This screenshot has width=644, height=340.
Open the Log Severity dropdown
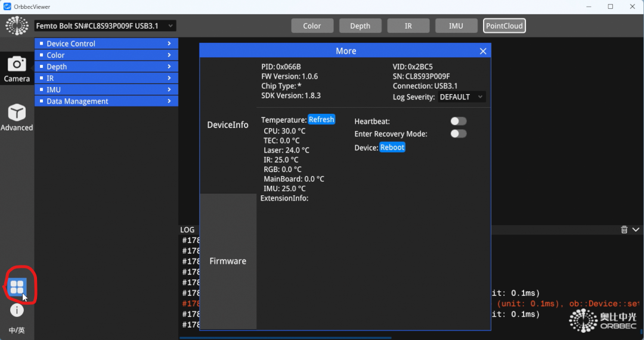pos(462,97)
